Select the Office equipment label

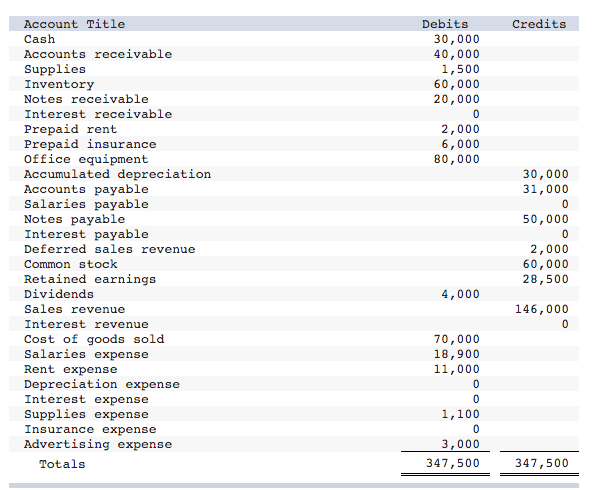coord(86,159)
